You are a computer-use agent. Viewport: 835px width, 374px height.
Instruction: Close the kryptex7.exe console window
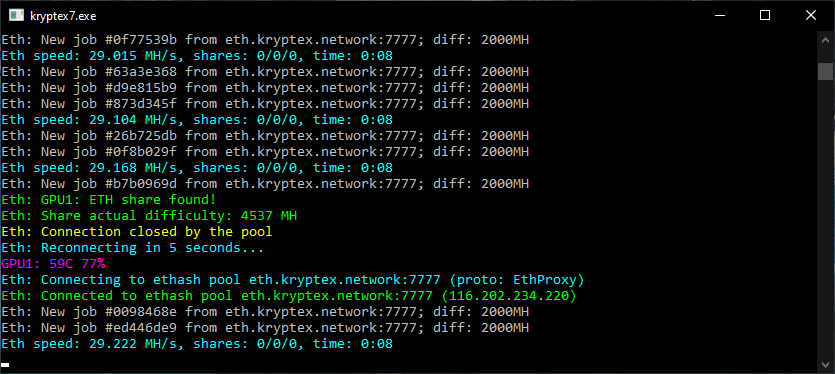tap(811, 15)
